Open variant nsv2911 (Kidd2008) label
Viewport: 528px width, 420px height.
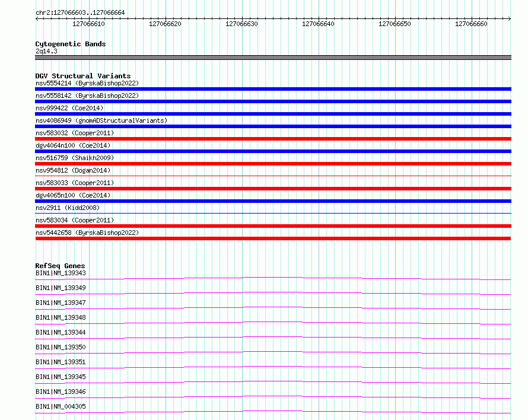coord(68,208)
